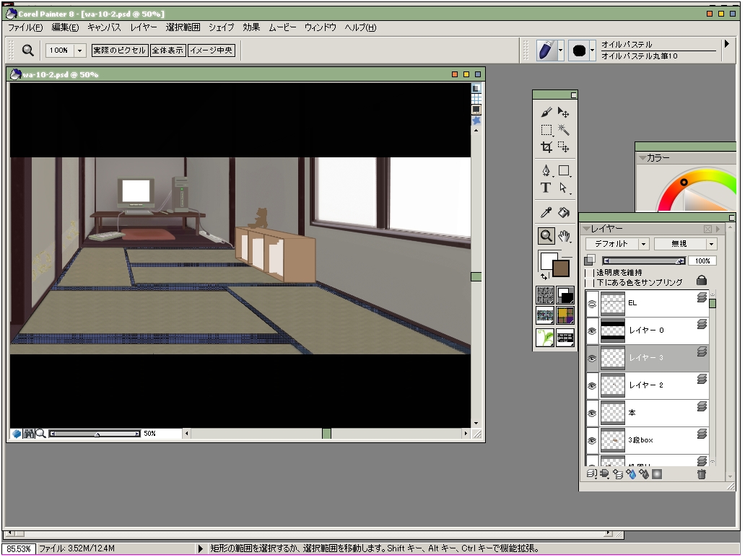Open the zoom percentage dropdown arrow
The image size is (745, 560).
80,51
